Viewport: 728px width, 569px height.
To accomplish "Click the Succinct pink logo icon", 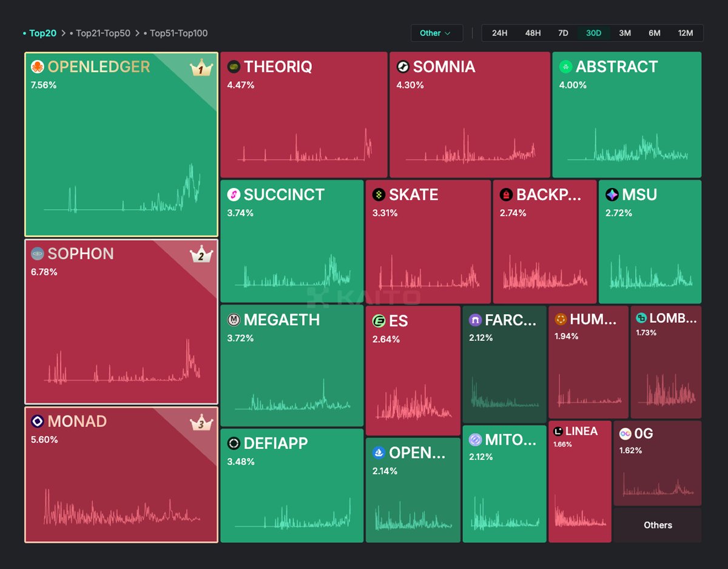I will coord(234,195).
